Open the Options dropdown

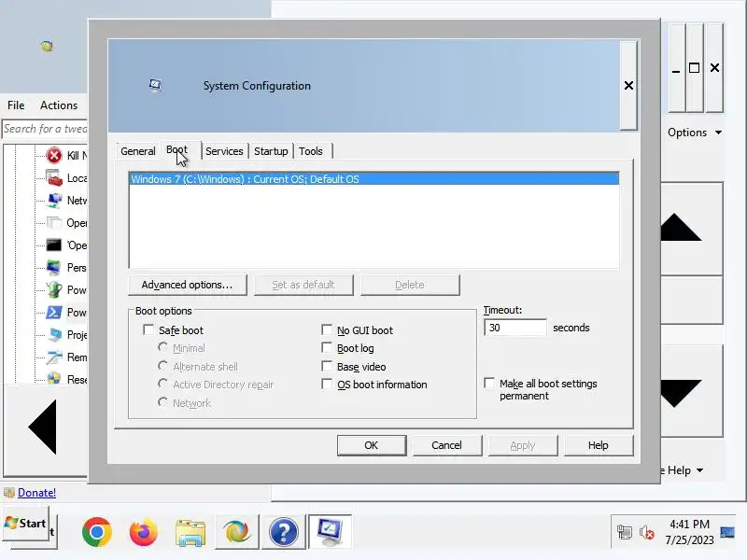(694, 133)
